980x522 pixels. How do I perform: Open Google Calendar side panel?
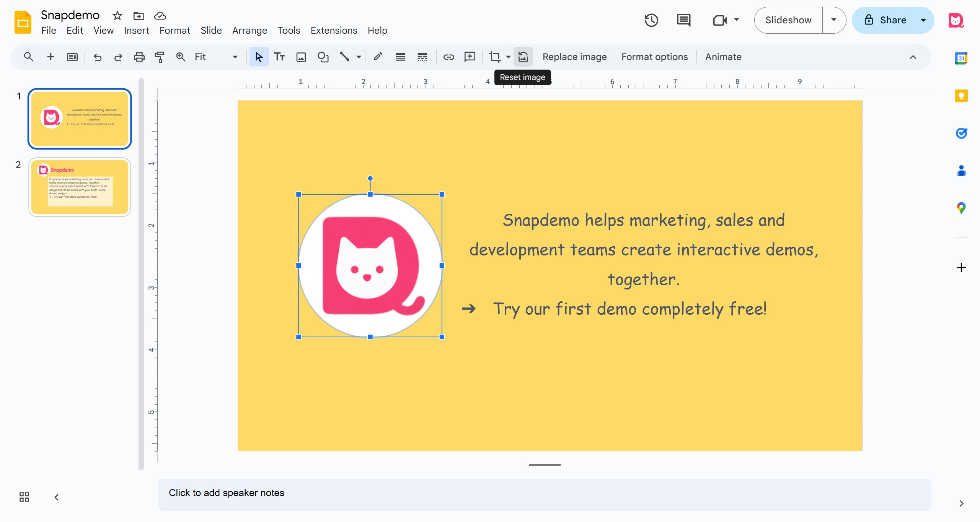pyautogui.click(x=961, y=58)
